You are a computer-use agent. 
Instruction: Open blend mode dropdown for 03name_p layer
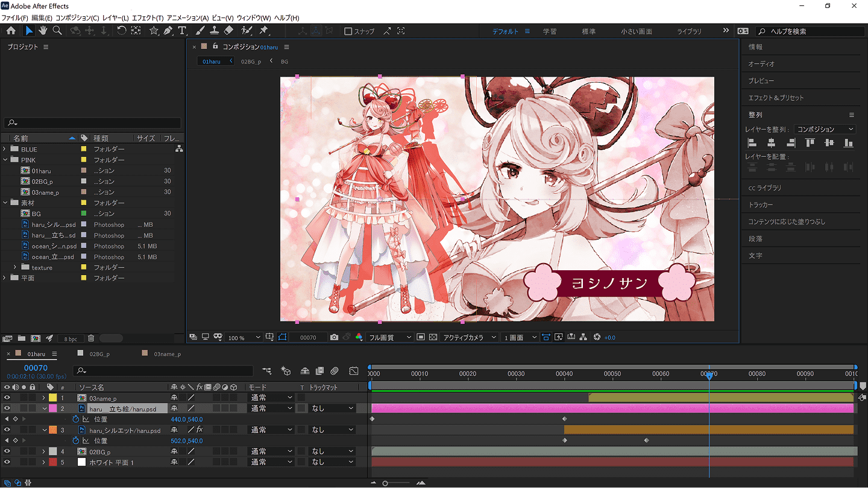pos(271,398)
